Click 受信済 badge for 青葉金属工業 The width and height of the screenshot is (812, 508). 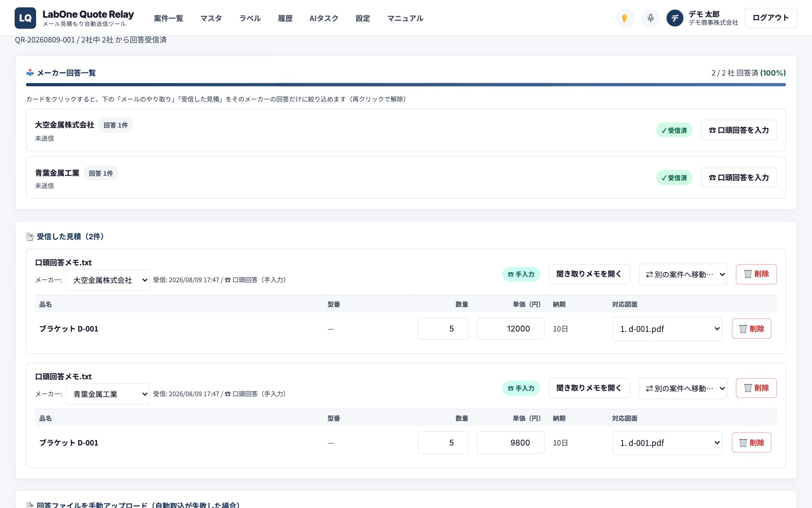click(x=674, y=178)
